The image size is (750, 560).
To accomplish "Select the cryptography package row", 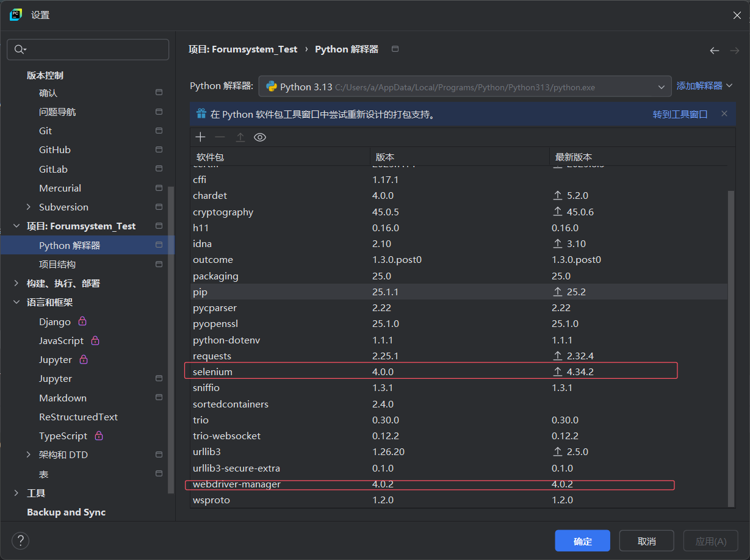I will (x=458, y=212).
